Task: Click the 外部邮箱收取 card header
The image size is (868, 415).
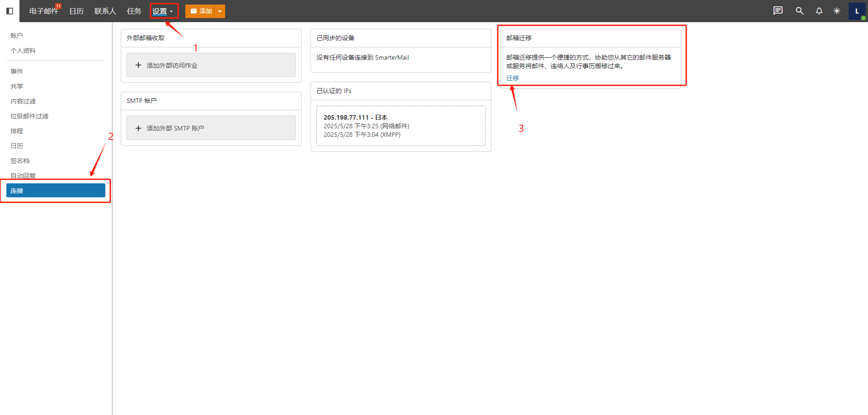Action: tap(211, 38)
